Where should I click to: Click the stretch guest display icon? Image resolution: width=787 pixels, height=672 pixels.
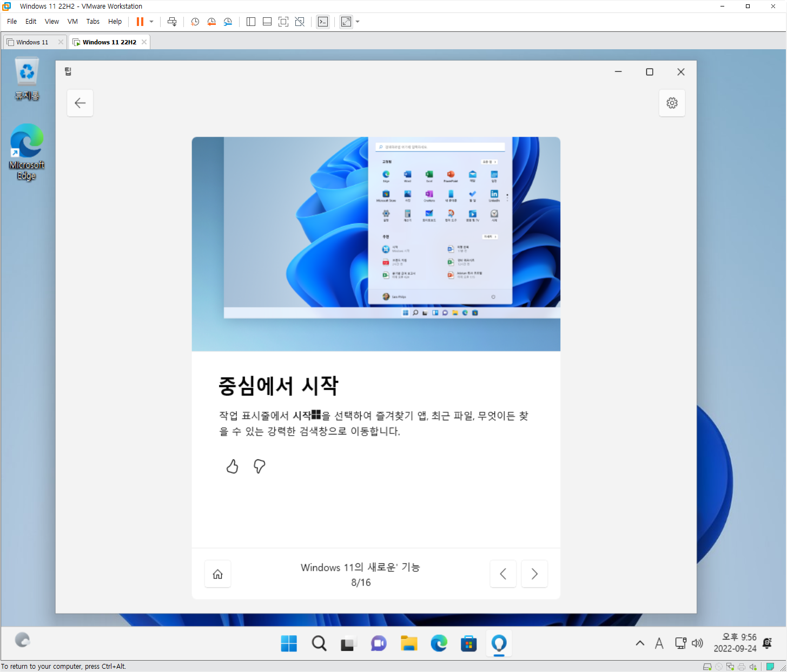[x=346, y=22]
